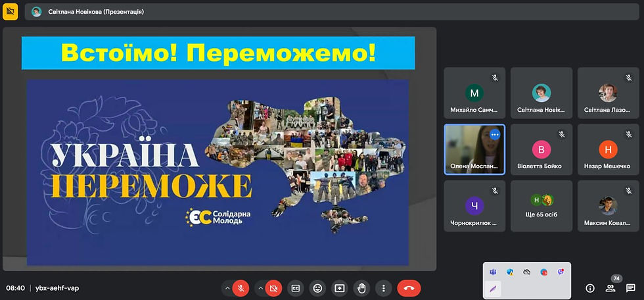
Task: Select the Михайло Самч... participant tile
Action: pos(474,93)
